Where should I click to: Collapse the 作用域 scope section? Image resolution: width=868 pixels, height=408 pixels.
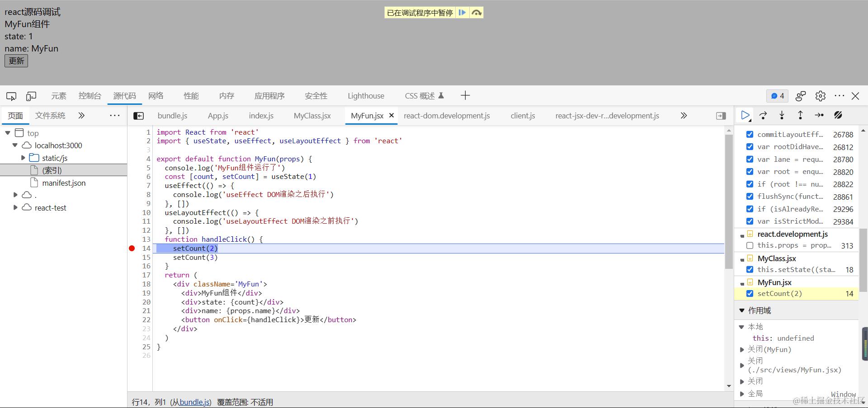coord(741,310)
